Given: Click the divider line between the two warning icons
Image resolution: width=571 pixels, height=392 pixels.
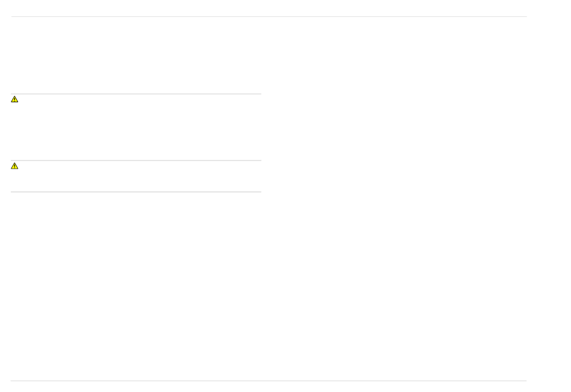Looking at the screenshot, I should click(x=136, y=160).
